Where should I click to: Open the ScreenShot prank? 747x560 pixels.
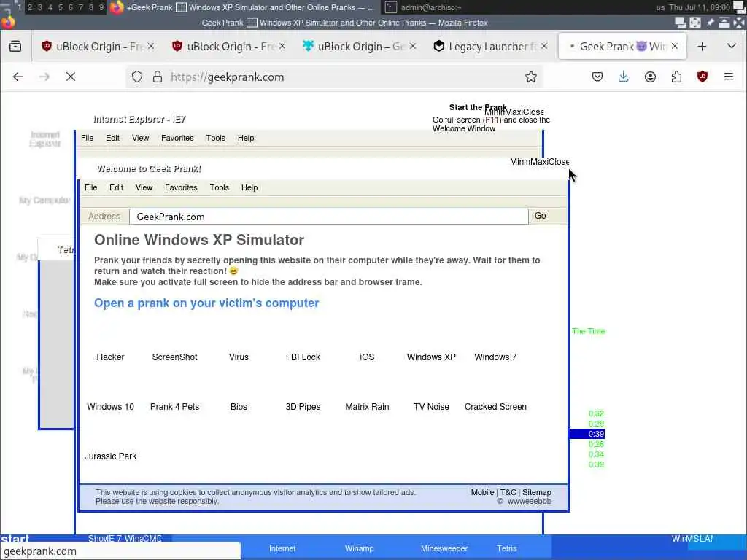tap(174, 357)
